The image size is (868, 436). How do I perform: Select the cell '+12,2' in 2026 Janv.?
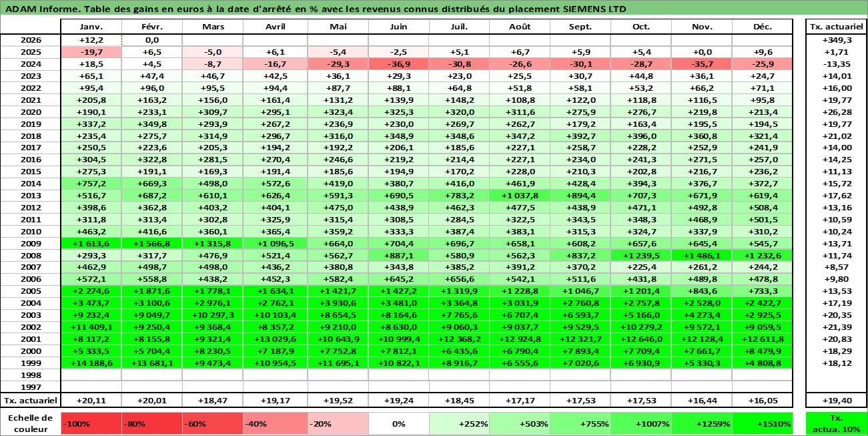91,40
